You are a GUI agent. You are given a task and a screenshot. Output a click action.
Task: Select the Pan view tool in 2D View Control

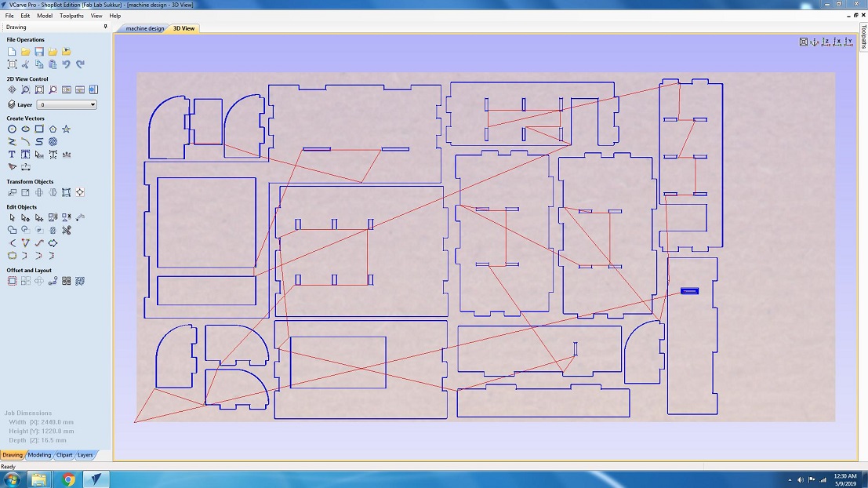(x=12, y=89)
